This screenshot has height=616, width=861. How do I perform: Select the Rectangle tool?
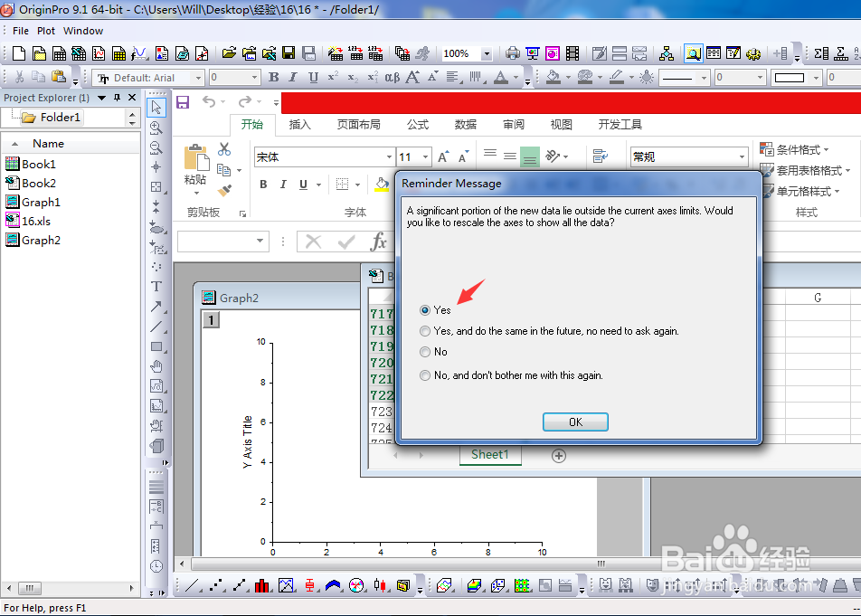click(x=156, y=346)
